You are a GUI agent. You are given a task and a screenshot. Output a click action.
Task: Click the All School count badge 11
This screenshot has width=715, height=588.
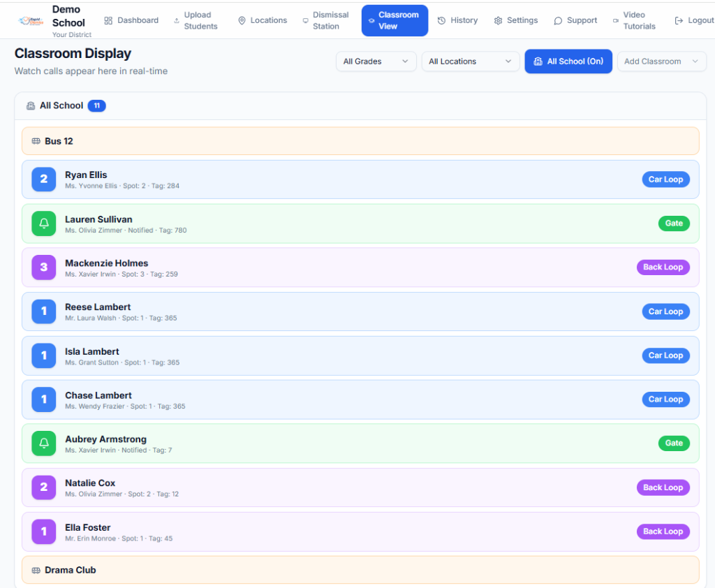[x=96, y=106]
